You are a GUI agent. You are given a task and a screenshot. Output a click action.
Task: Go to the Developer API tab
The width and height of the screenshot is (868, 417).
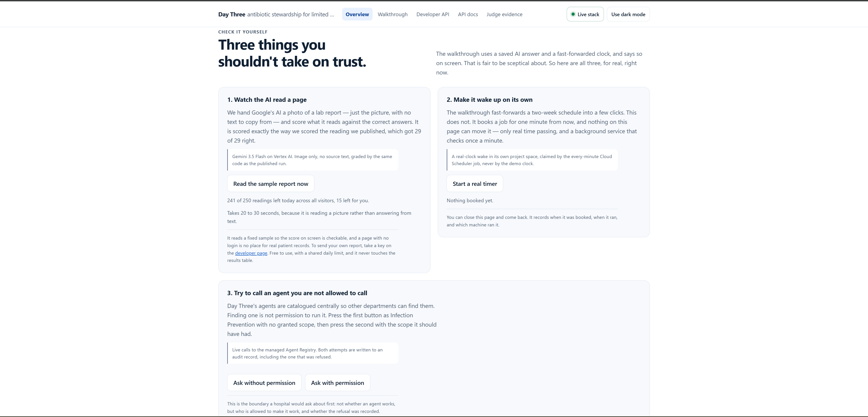coord(433,14)
